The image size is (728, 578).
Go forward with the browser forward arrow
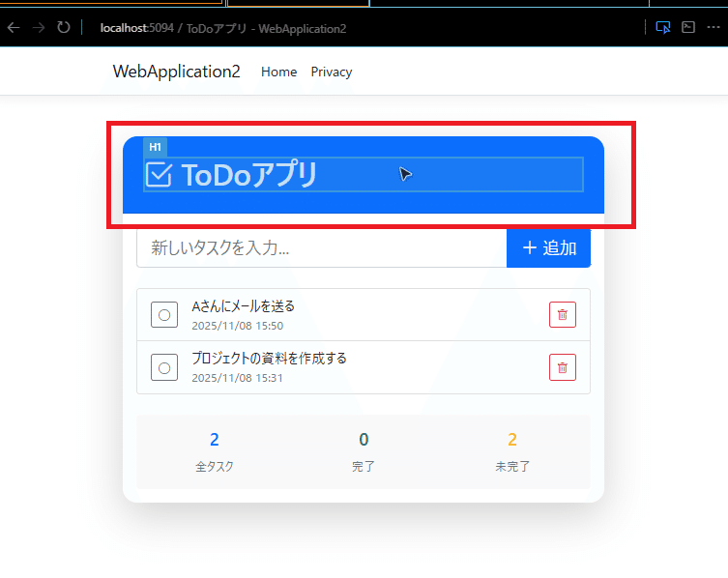(39, 28)
